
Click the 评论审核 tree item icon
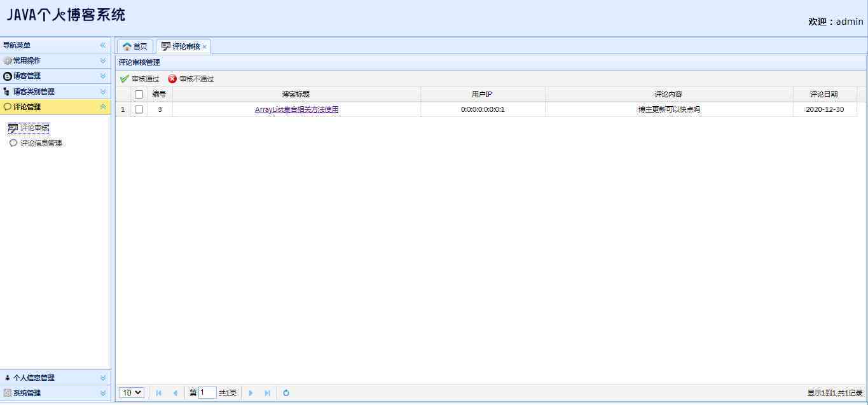13,128
